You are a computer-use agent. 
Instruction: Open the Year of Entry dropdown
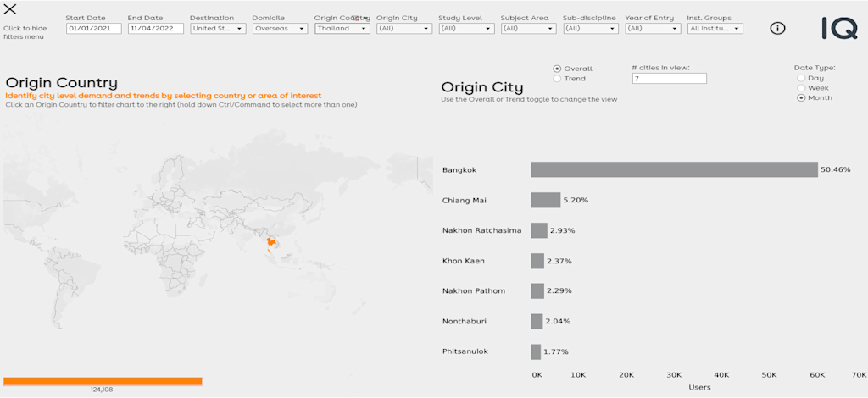[x=654, y=28]
